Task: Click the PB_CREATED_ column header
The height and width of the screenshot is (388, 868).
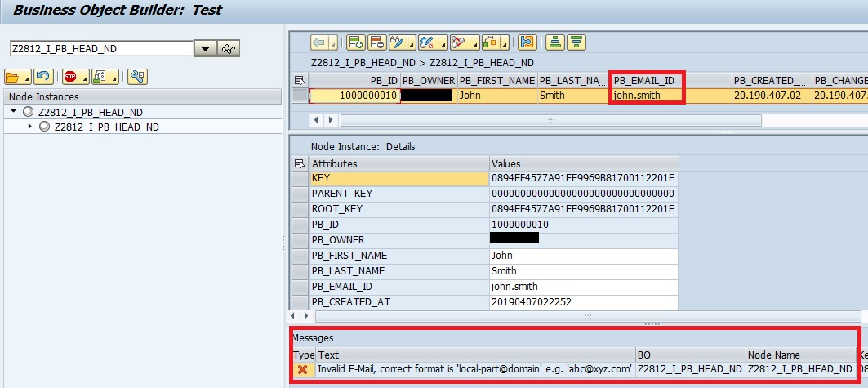Action: 771,80
